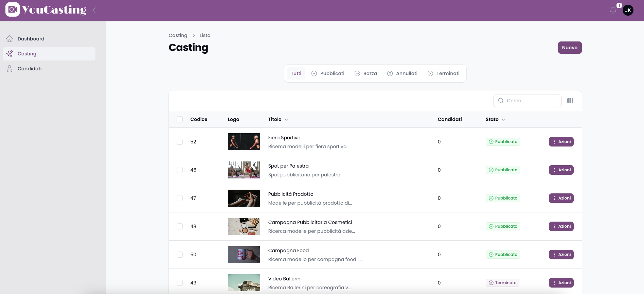Image resolution: width=644 pixels, height=294 pixels.
Task: Check the row 48 Campagna Cosmetici checkbox
Action: [180, 226]
